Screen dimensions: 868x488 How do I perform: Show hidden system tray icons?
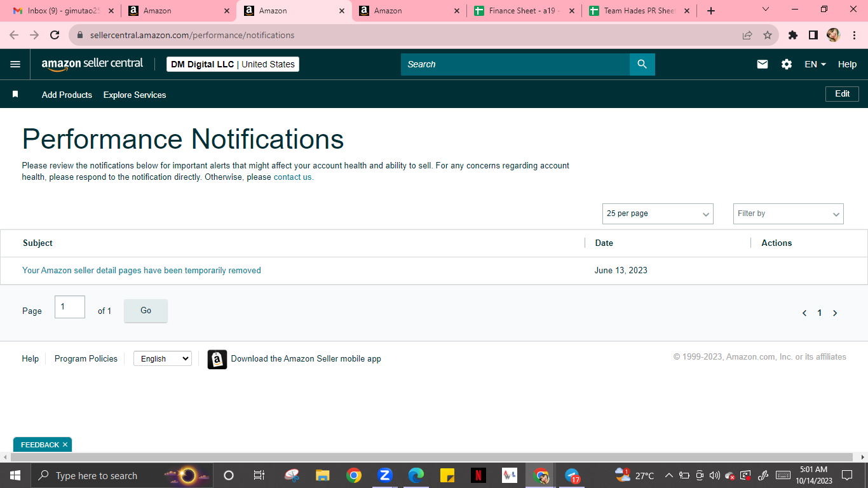[668, 475]
